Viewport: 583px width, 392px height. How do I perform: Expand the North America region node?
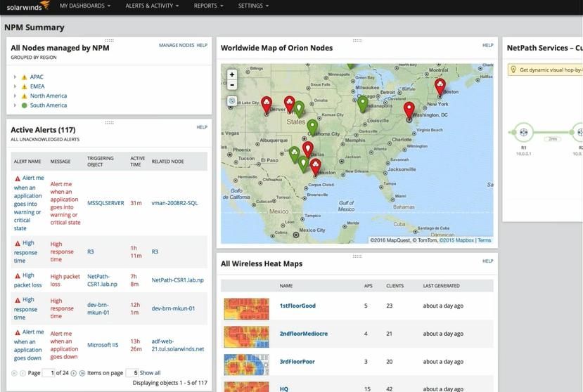coord(15,96)
